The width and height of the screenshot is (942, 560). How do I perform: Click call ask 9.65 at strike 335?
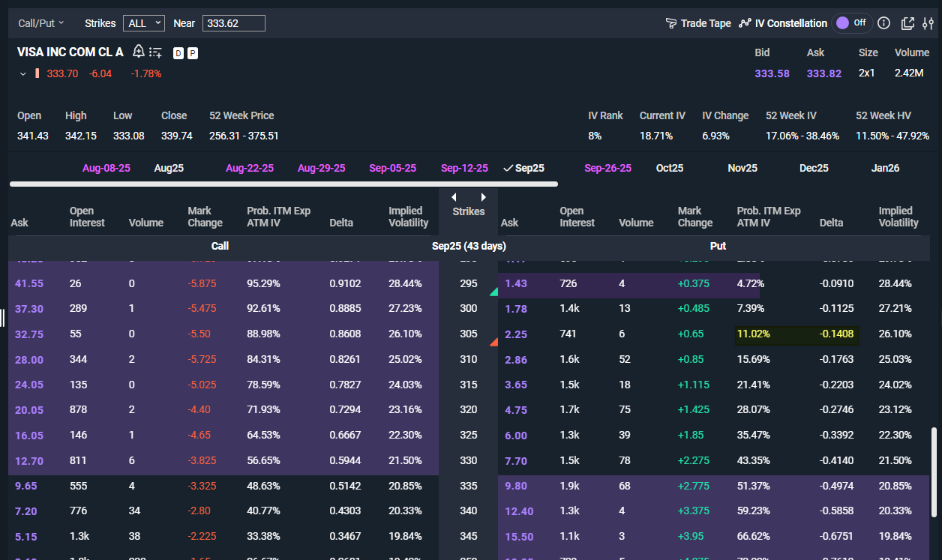point(25,486)
